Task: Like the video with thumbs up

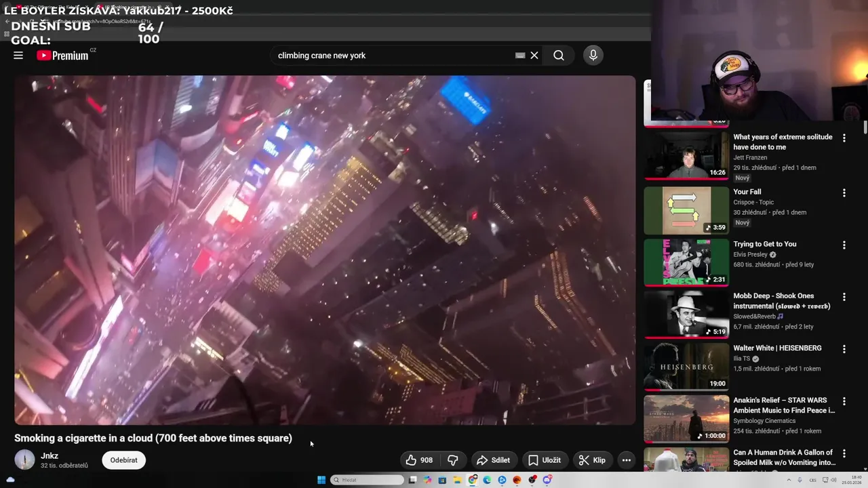Action: click(420, 460)
